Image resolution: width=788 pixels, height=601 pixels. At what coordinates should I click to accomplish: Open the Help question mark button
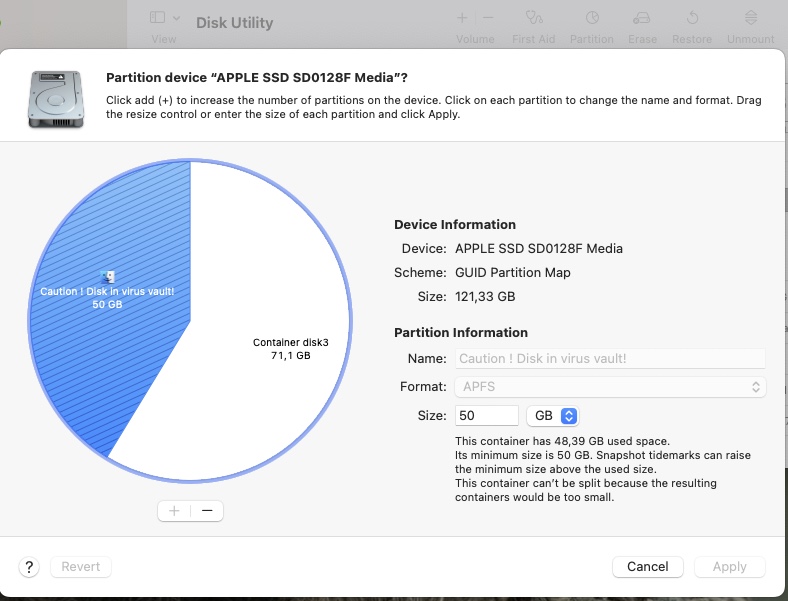point(30,567)
